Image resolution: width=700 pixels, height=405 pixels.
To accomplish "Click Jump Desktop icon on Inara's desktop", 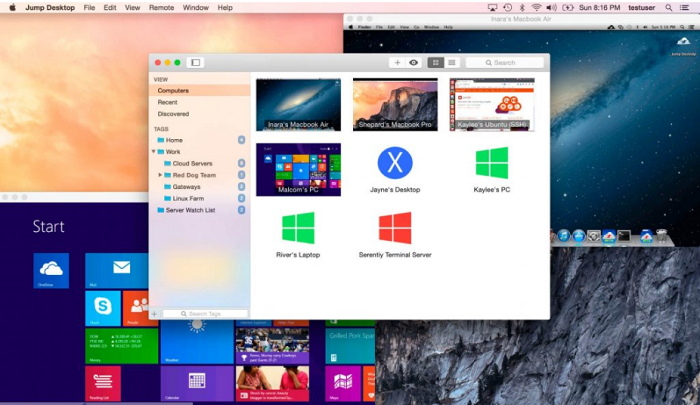I will pos(683,46).
